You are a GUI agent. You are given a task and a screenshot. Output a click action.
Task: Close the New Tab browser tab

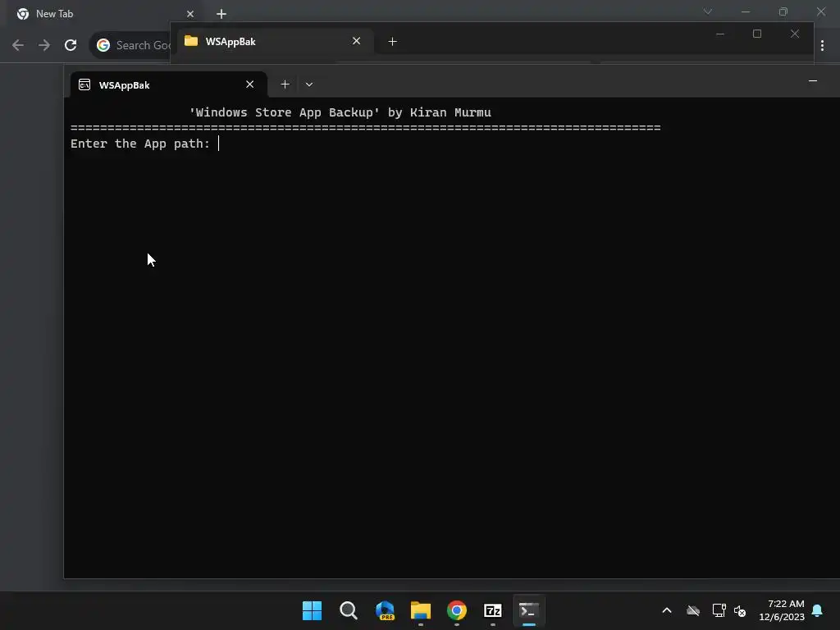190,14
